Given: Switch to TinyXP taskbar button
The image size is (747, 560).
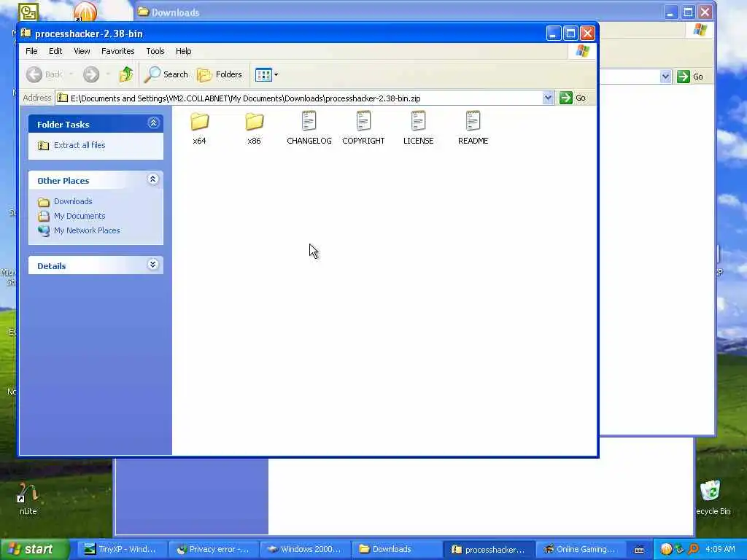Looking at the screenshot, I should point(122,549).
